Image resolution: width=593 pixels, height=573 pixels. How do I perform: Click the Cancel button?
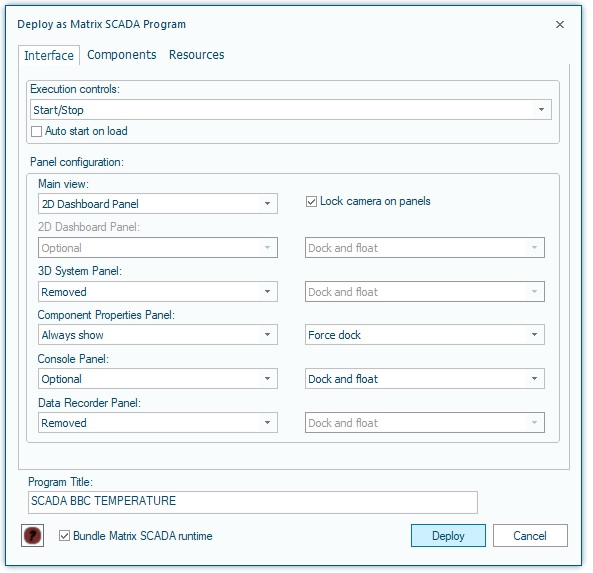point(530,536)
